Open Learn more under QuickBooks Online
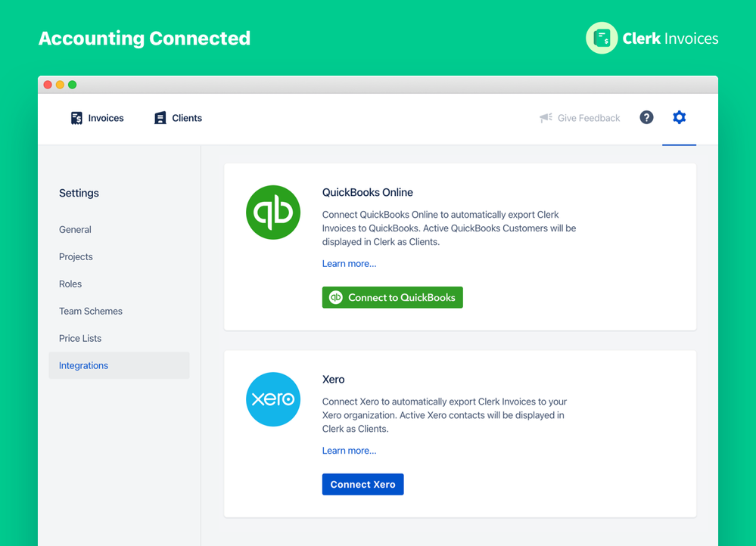The width and height of the screenshot is (756, 546). [x=349, y=263]
